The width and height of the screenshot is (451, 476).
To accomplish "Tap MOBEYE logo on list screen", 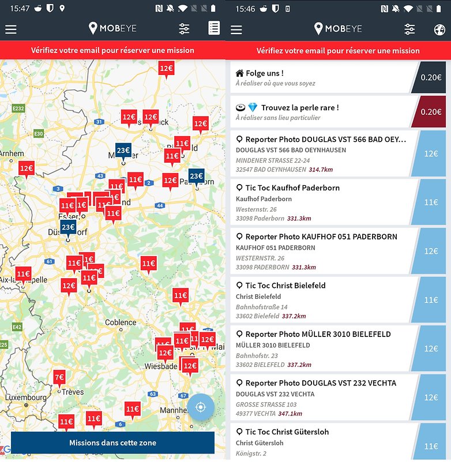I will point(338,28).
